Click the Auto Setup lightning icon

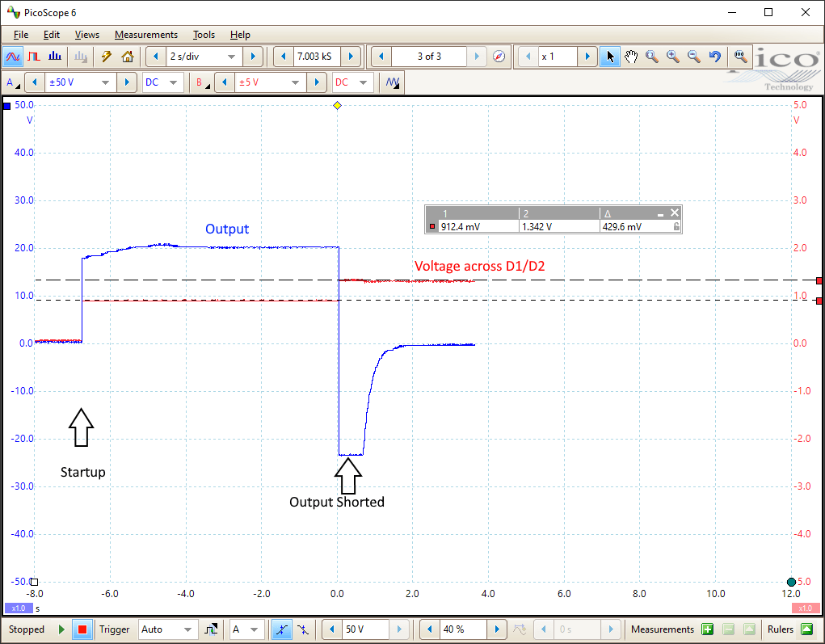[107, 57]
